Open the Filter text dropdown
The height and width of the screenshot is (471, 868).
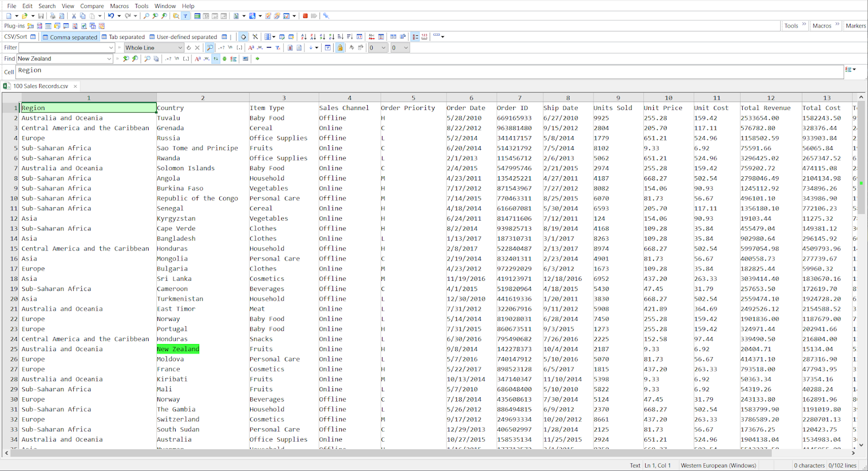click(x=111, y=48)
